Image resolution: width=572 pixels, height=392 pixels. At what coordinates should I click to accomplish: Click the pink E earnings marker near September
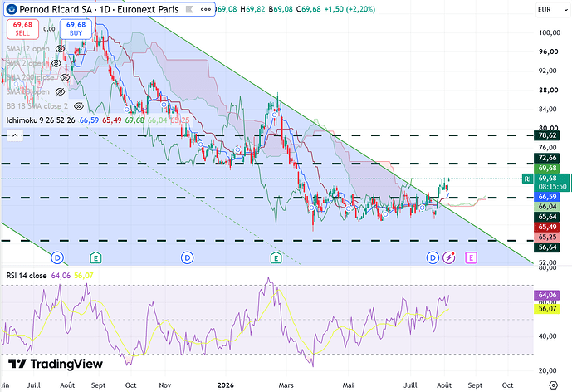[471, 257]
